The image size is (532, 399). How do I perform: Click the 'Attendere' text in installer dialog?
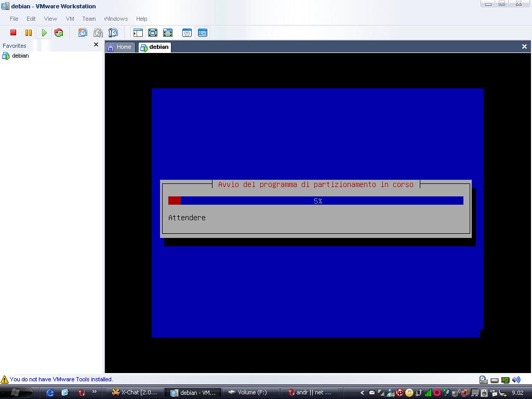tap(187, 218)
